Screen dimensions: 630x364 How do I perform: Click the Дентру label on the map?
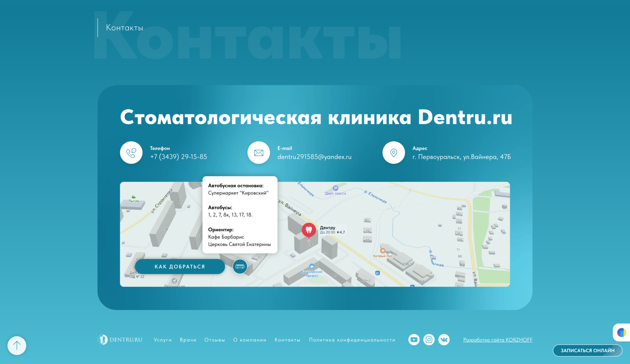point(327,228)
